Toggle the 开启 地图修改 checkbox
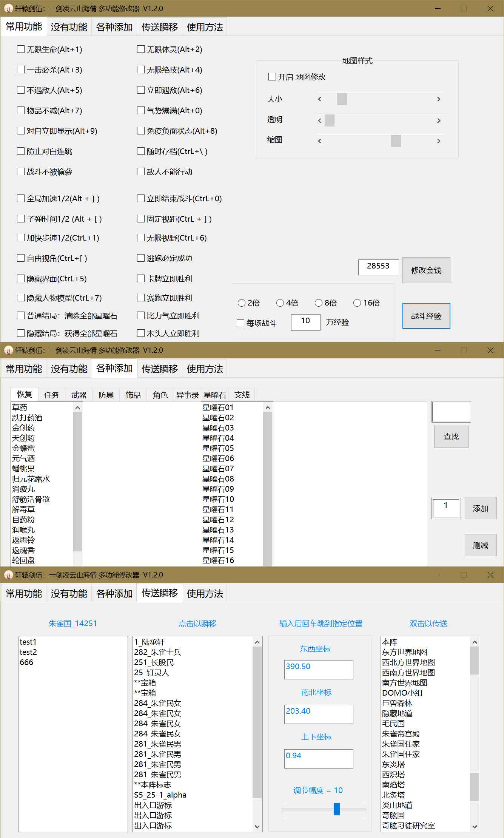 point(272,77)
